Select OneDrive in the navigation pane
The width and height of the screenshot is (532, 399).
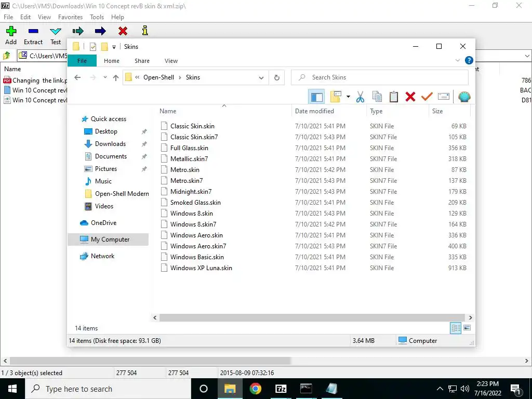(103, 223)
